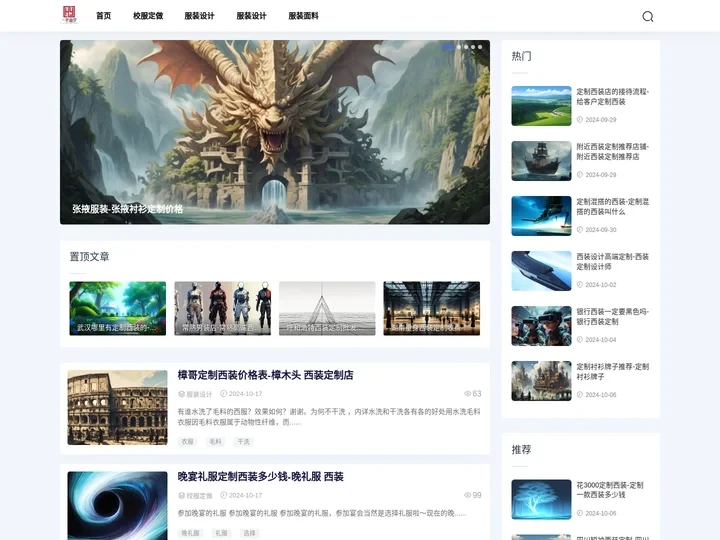Viewport: 720px width, 540px height.
Task: Click the clock icon beside 2024-10-04
Action: [579, 340]
